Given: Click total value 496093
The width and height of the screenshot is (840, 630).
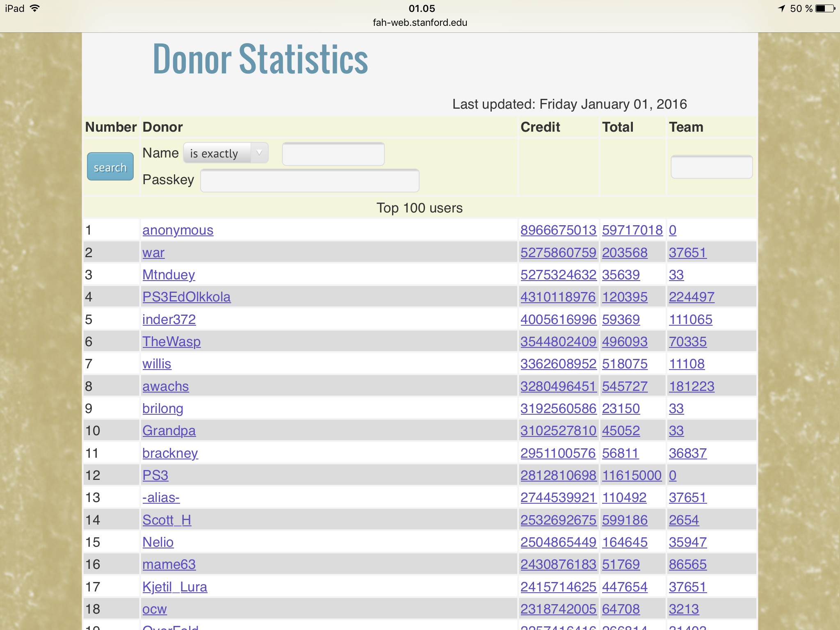Looking at the screenshot, I should point(625,341).
